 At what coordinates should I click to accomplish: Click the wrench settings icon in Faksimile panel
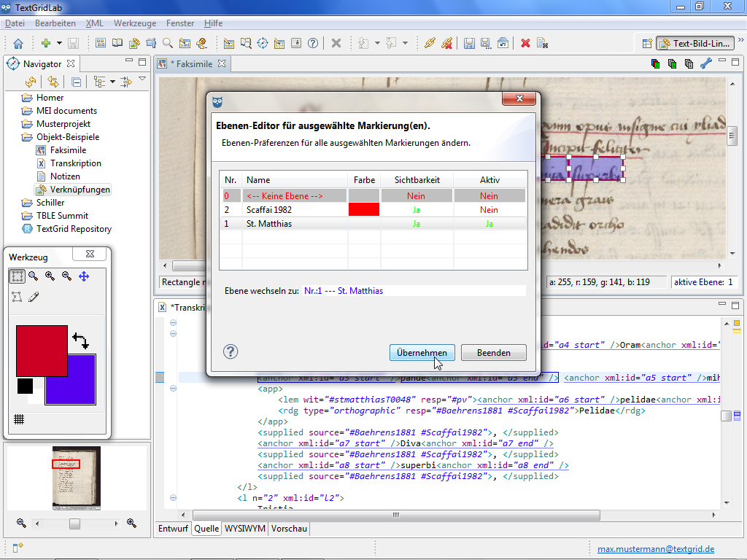(705, 64)
